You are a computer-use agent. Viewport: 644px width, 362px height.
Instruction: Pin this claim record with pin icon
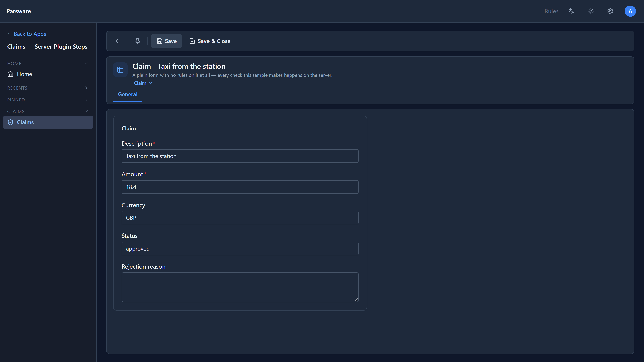[137, 41]
